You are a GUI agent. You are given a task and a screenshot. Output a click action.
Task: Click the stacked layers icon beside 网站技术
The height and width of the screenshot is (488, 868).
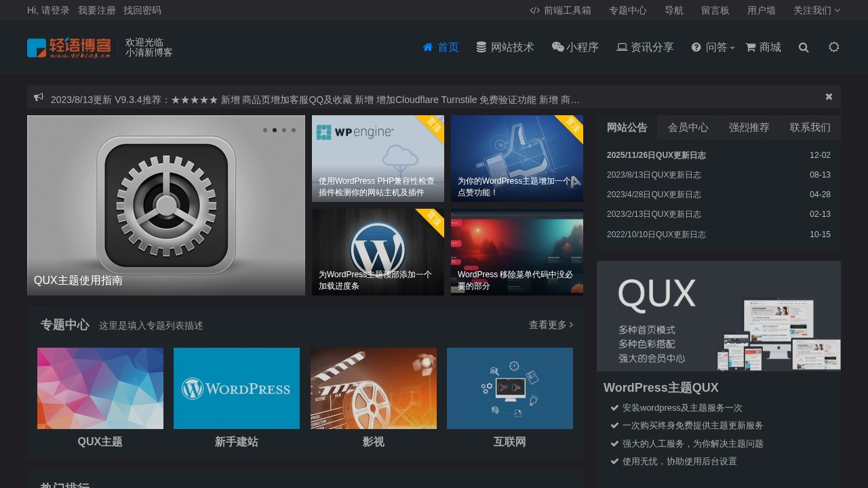481,47
